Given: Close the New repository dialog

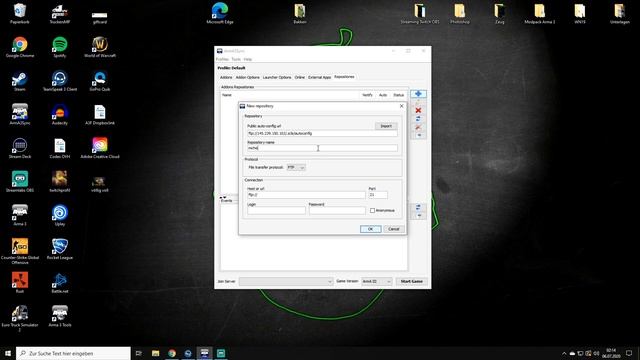Looking at the screenshot, I should tap(401, 106).
